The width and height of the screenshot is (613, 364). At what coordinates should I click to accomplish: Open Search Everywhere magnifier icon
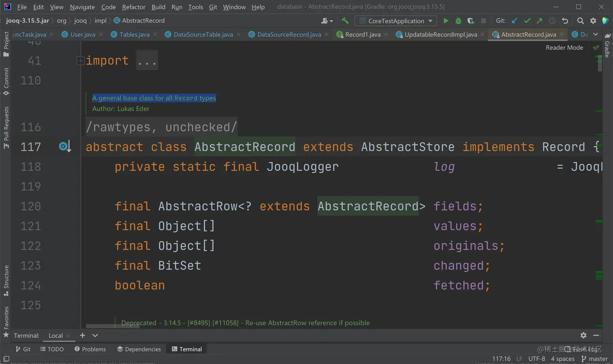coord(580,21)
